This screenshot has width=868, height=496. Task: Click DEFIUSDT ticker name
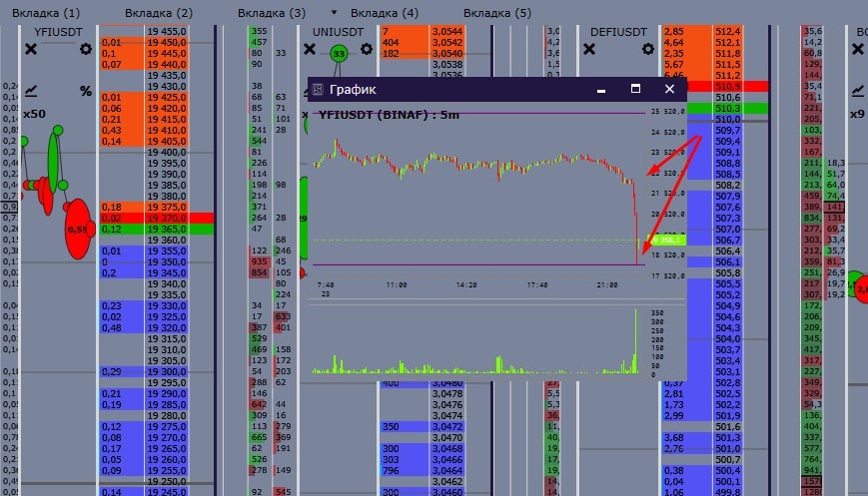point(618,32)
